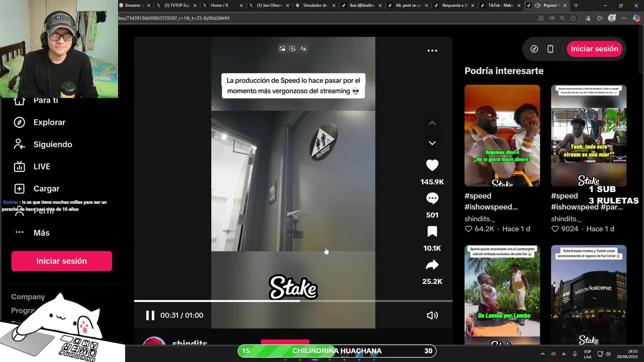Seek along the video progress bar

tap(293, 301)
